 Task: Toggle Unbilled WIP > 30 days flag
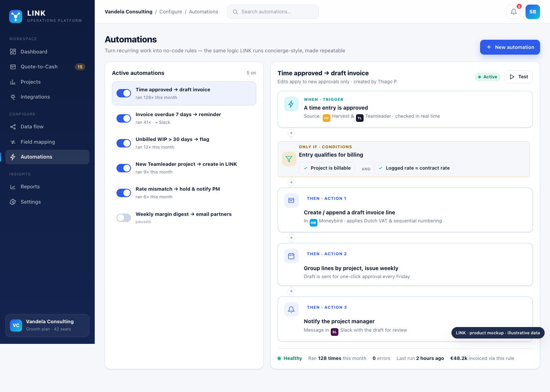pos(124,143)
